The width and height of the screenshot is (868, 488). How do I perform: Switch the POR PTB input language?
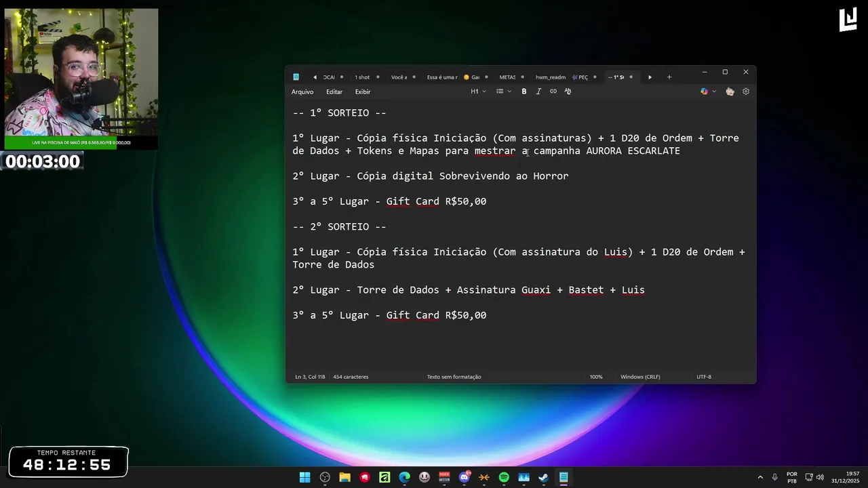pyautogui.click(x=792, y=477)
